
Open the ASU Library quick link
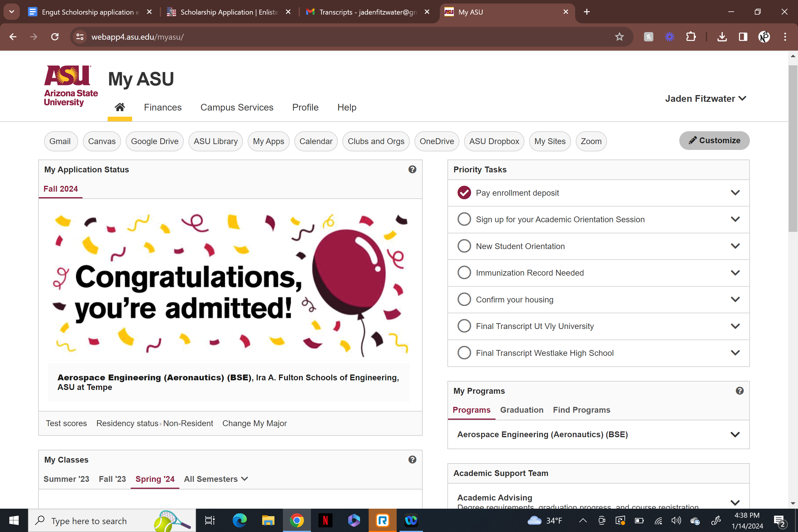(x=216, y=141)
